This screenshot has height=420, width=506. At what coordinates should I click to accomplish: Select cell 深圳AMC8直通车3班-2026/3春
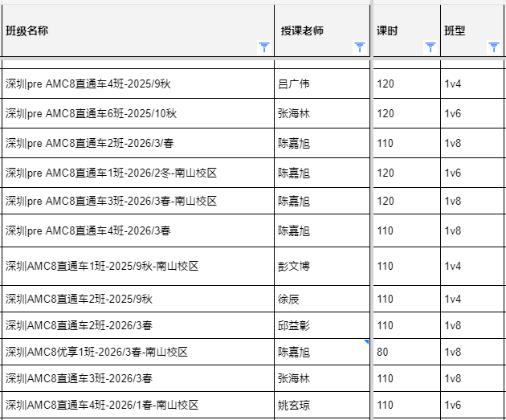pos(138,378)
